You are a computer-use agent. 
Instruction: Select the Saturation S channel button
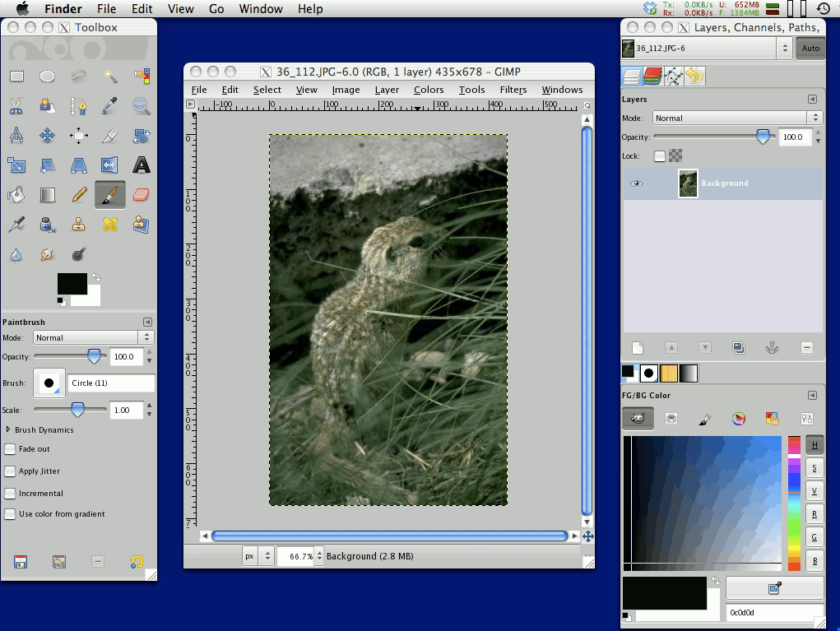(x=814, y=468)
